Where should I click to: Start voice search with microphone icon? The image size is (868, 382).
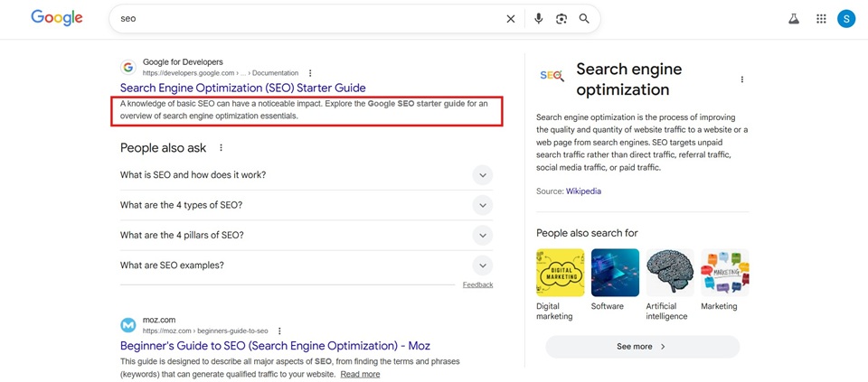point(538,19)
